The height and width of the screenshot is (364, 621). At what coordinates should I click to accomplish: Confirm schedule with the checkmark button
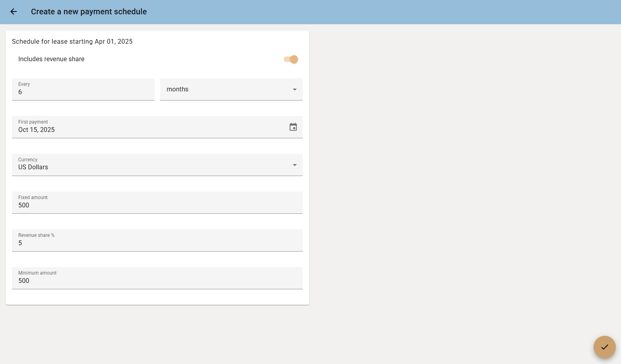point(604,347)
